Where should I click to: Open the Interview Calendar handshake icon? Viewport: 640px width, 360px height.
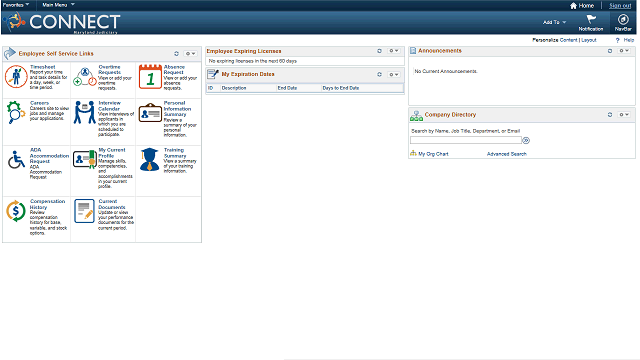point(84,113)
